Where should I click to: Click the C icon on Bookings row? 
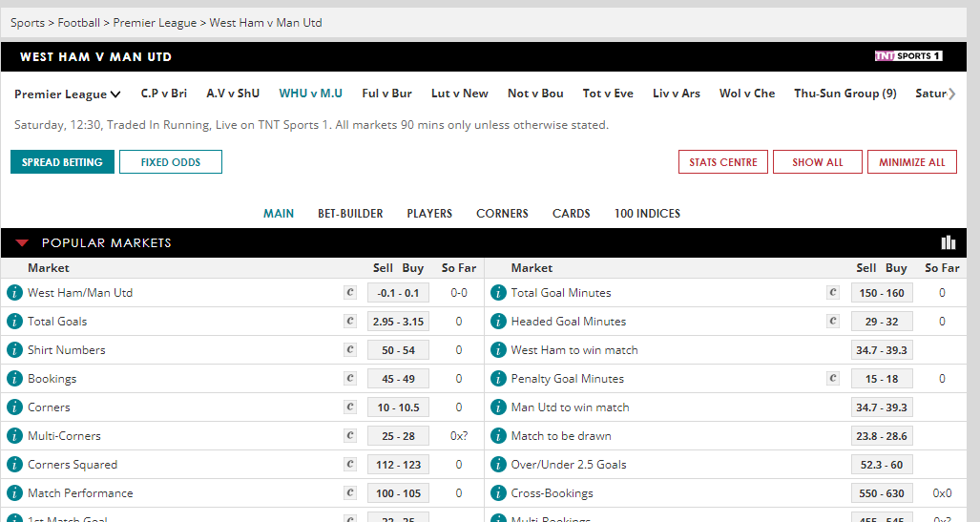(350, 378)
